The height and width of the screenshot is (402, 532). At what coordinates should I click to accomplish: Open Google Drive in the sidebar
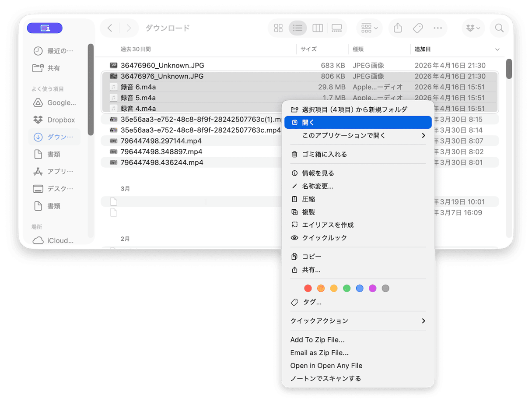click(x=54, y=103)
